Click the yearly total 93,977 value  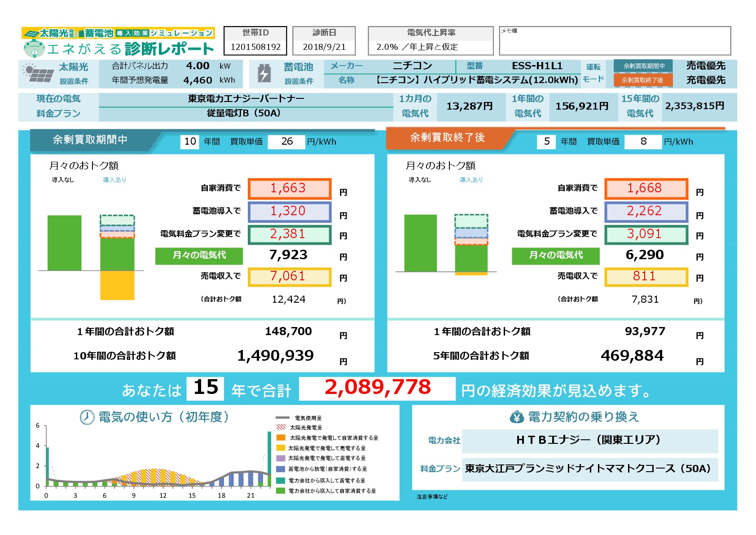[x=645, y=332]
